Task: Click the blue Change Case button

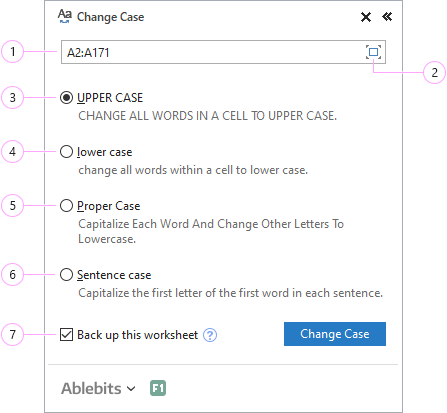Action: [335, 334]
